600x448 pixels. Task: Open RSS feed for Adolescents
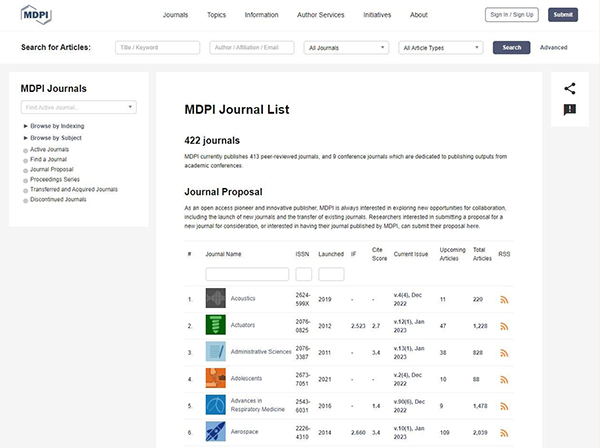tap(504, 380)
